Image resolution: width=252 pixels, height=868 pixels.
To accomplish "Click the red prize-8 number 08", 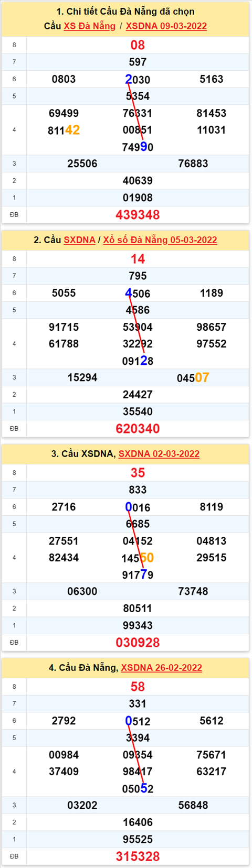I will 138,45.
